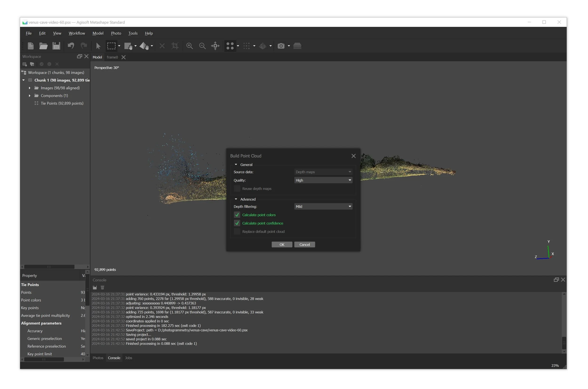The image size is (588, 389).
Task: Cancel the Build Point Cloud dialog
Action: [305, 244]
